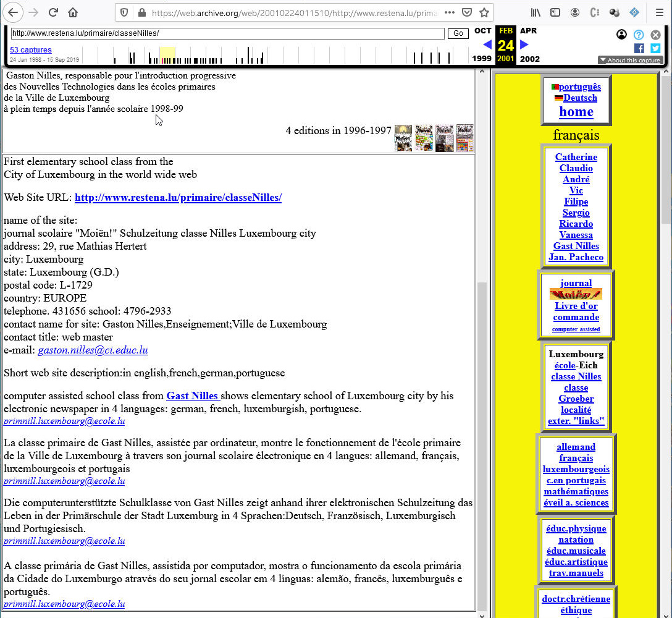Click APR month in capture navigation
672x618 pixels.
click(x=528, y=30)
